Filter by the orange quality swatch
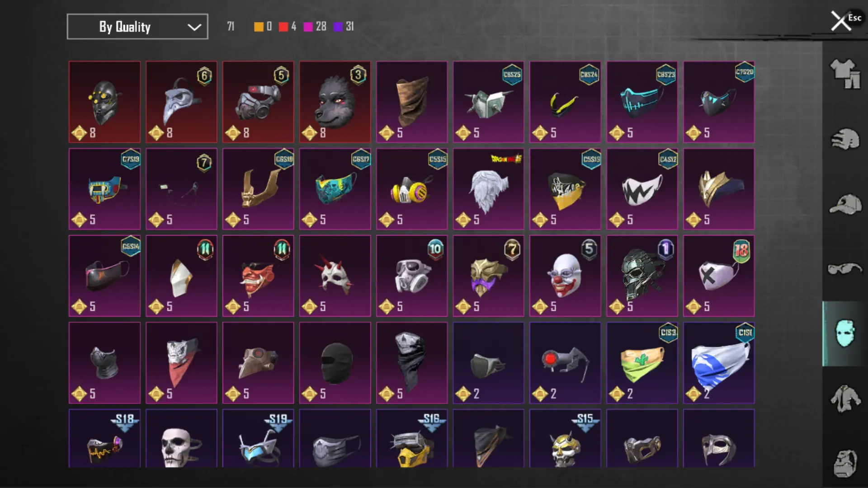 (x=259, y=27)
